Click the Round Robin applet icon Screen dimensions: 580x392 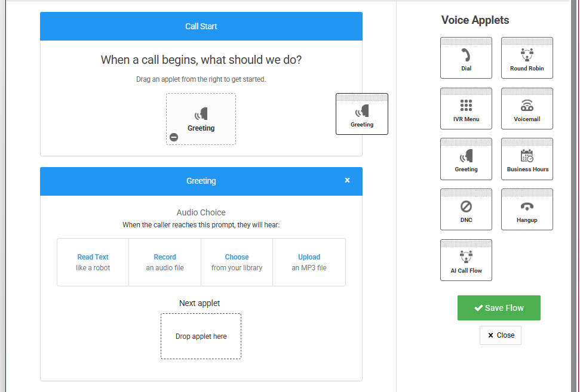(527, 58)
